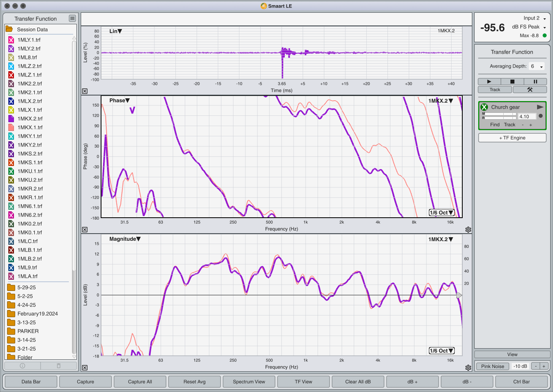The image size is (553, 392).
Task: Click the trash icon below the file list
Action: pos(58,366)
